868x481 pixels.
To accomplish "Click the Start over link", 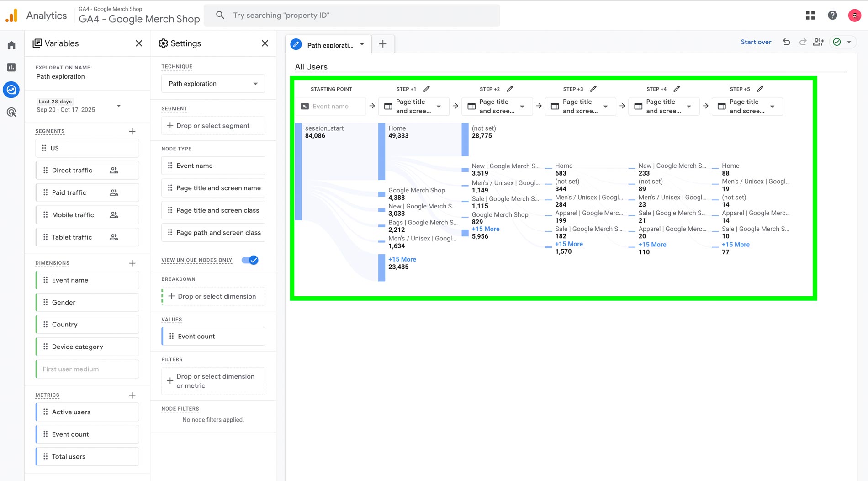I will [756, 42].
